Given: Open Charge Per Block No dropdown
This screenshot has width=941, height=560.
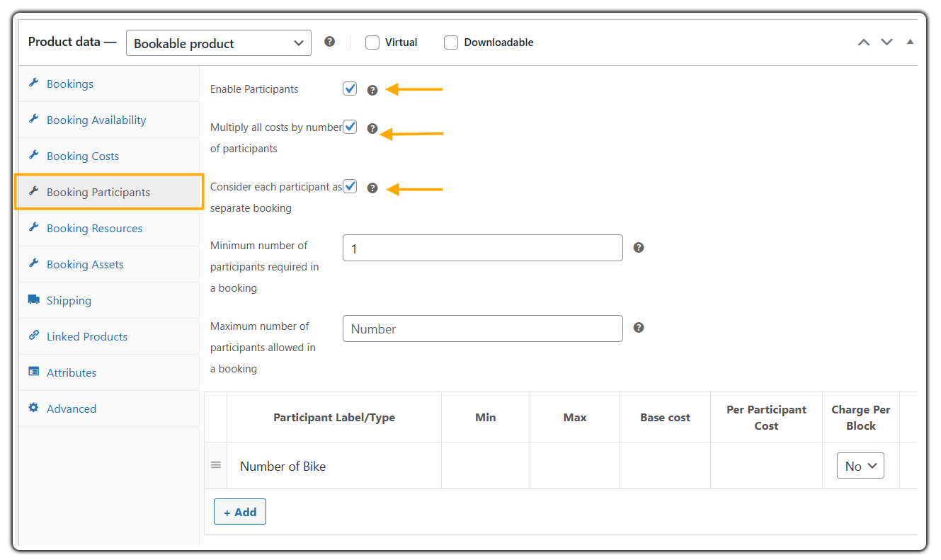Looking at the screenshot, I should click(860, 466).
